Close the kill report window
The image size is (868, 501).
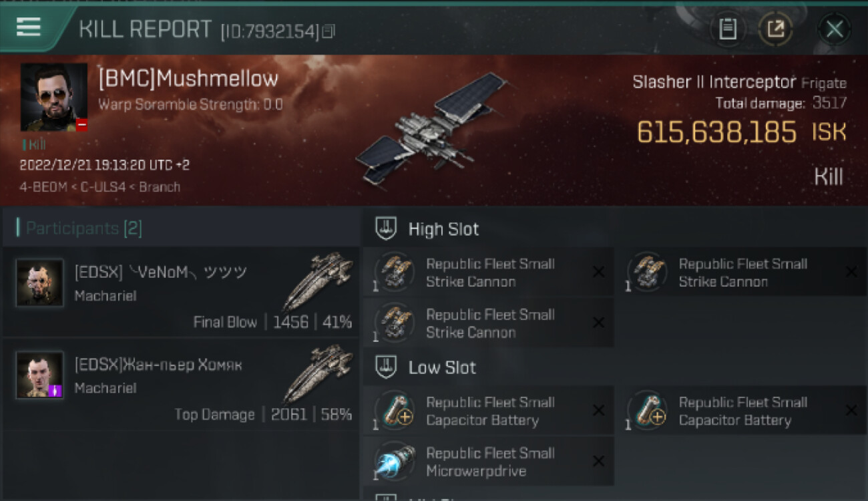(835, 29)
